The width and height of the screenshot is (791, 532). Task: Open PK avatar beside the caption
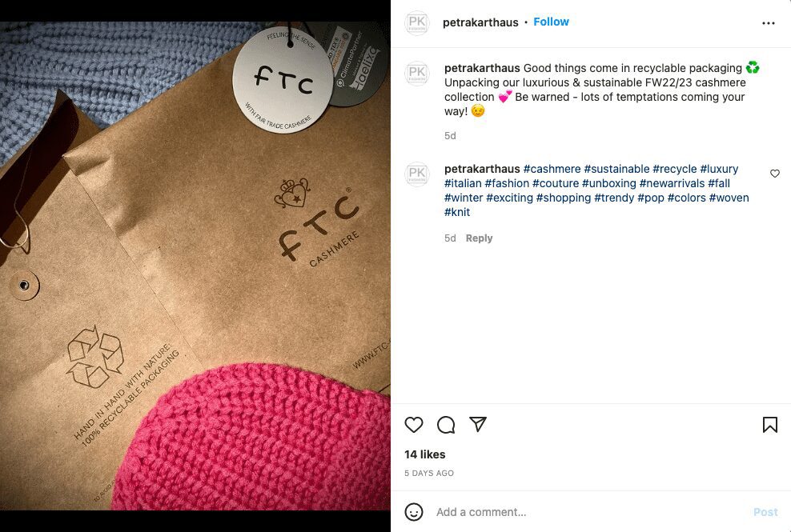[416, 74]
